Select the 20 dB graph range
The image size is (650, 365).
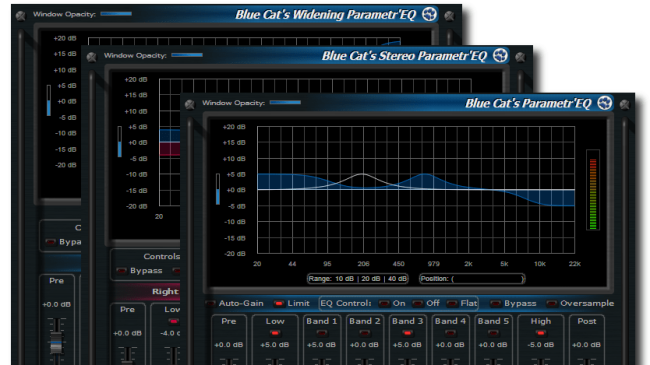371,279
